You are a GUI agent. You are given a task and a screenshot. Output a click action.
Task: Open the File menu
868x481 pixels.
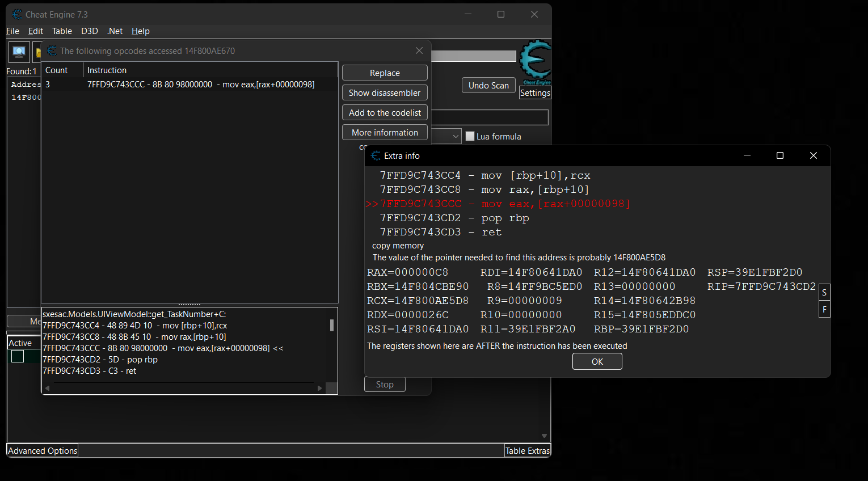coord(12,31)
